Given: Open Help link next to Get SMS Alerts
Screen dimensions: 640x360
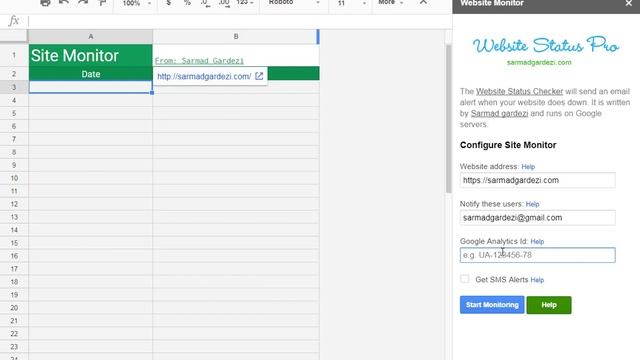Looking at the screenshot, I should pos(537,280).
